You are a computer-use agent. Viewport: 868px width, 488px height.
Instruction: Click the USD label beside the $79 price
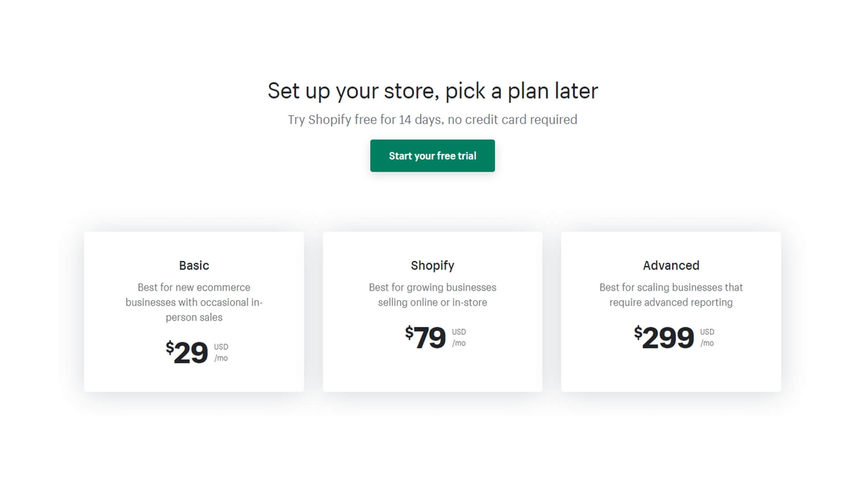coord(459,332)
